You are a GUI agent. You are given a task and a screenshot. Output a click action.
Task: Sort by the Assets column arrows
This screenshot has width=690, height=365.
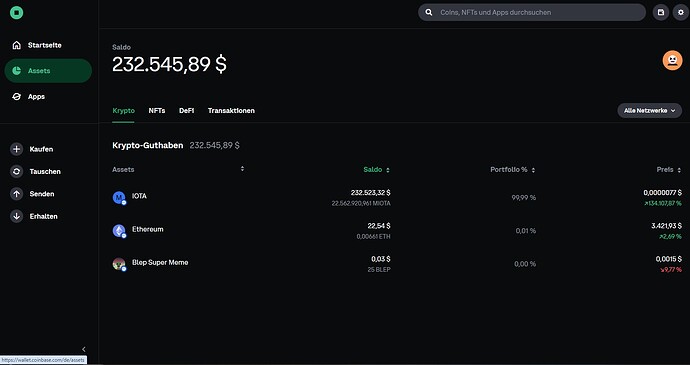tap(242, 169)
